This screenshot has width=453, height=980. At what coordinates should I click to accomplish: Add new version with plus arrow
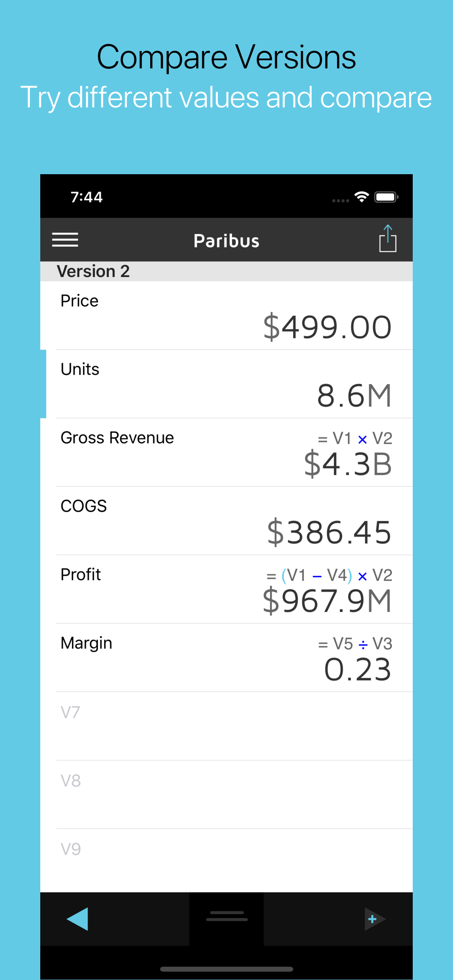374,919
